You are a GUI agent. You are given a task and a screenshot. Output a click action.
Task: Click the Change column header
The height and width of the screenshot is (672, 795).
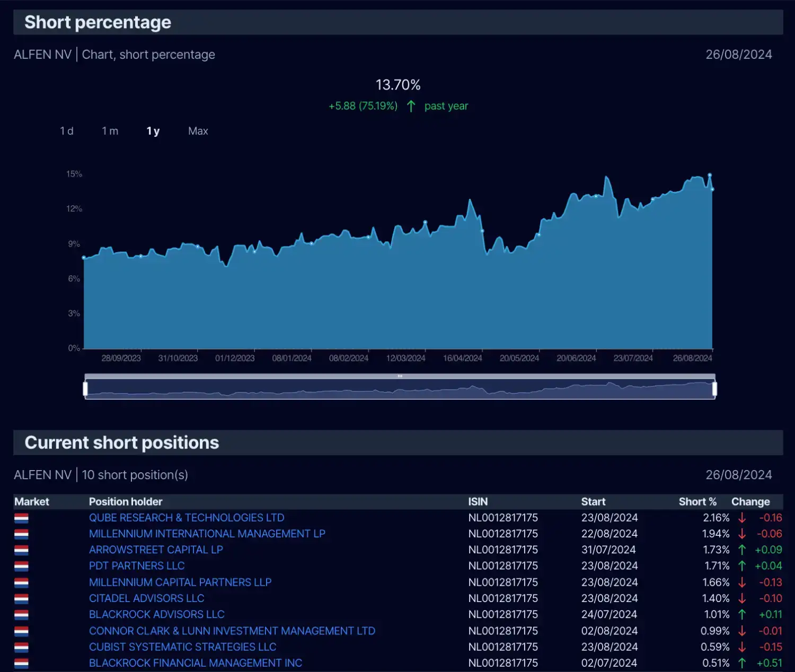click(x=750, y=501)
